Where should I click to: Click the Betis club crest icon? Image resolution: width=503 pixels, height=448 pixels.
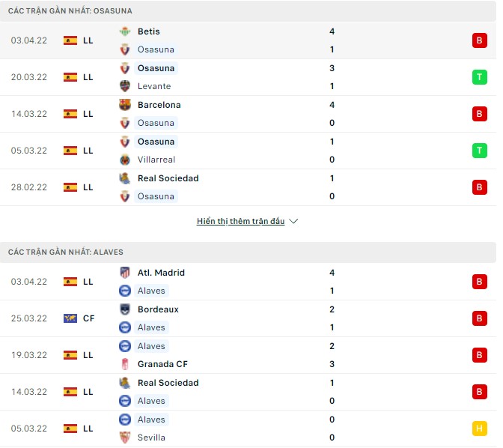(125, 31)
